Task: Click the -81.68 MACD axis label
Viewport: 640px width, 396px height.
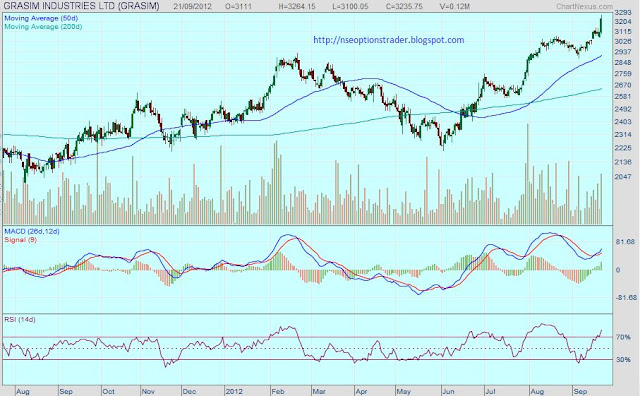Action: coord(625,297)
